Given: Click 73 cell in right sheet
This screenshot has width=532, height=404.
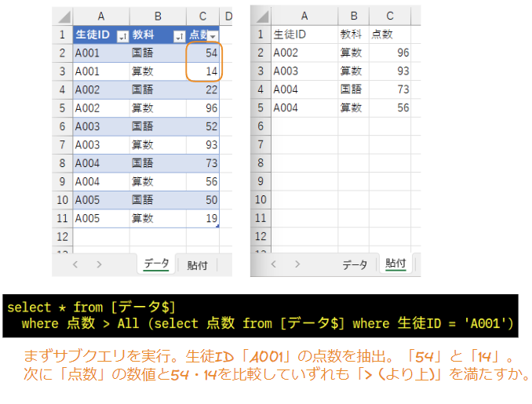Looking at the screenshot, I should [390, 89].
